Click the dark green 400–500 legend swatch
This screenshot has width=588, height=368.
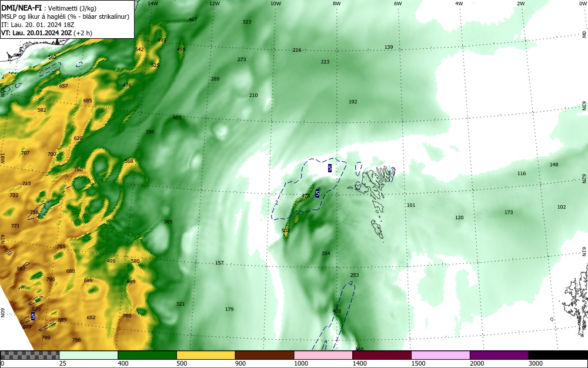click(x=147, y=355)
